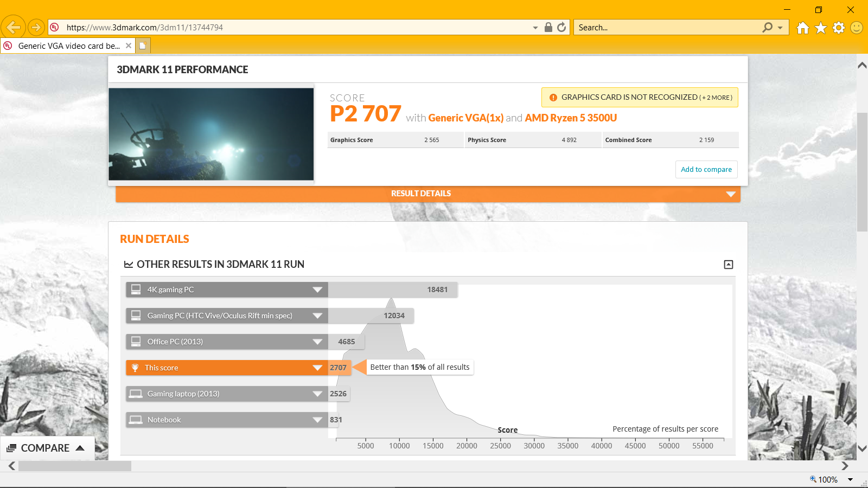Open Favorites with the star icon
Viewport: 868px width, 488px height.
821,28
